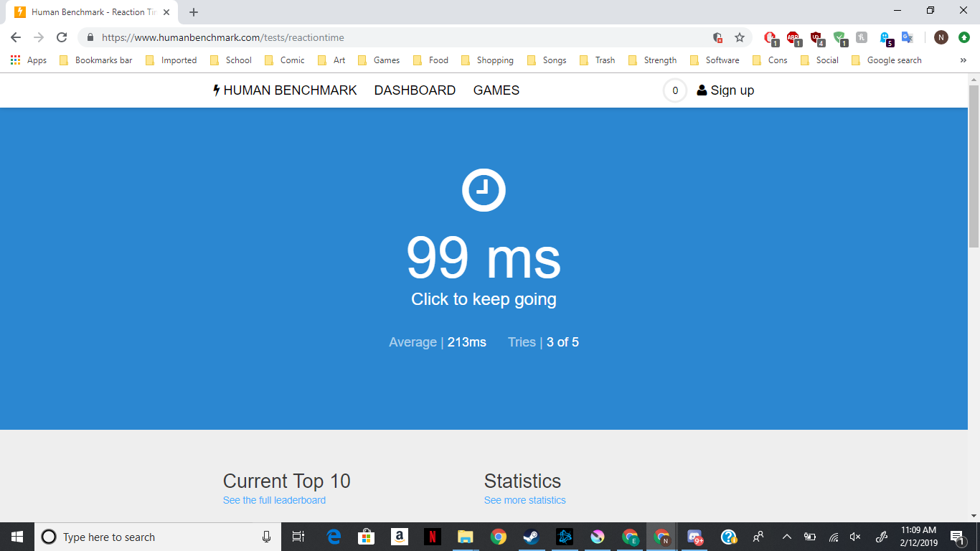Open Microsoft Store from taskbar
Image resolution: width=980 pixels, height=551 pixels.
tap(367, 537)
